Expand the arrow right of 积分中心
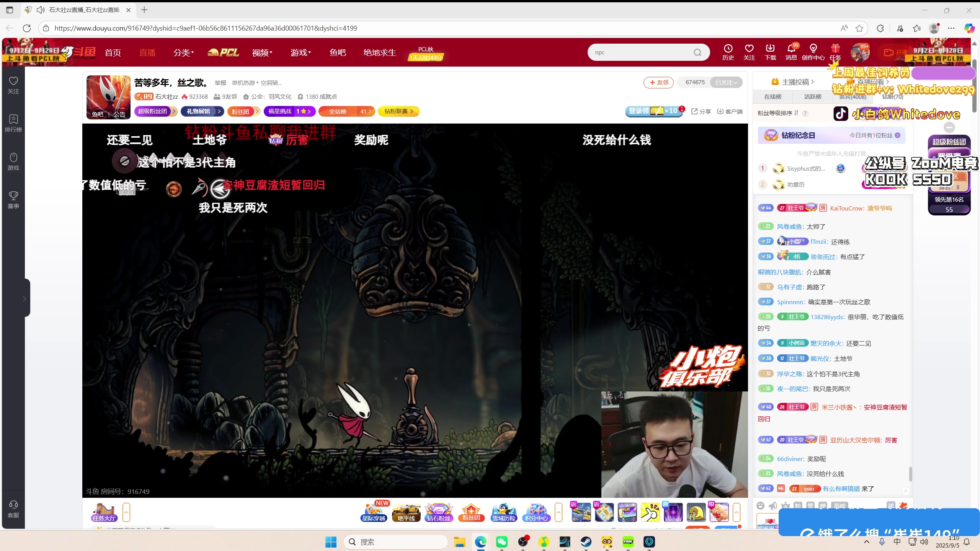The width and height of the screenshot is (980, 551). pyautogui.click(x=559, y=512)
